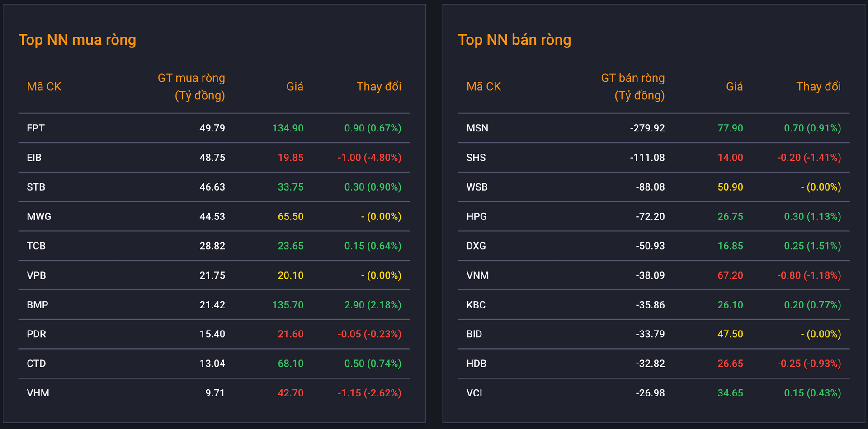Select VCI change '0.15 (0.43%)'
Screen dimensions: 868x429
coord(813,393)
